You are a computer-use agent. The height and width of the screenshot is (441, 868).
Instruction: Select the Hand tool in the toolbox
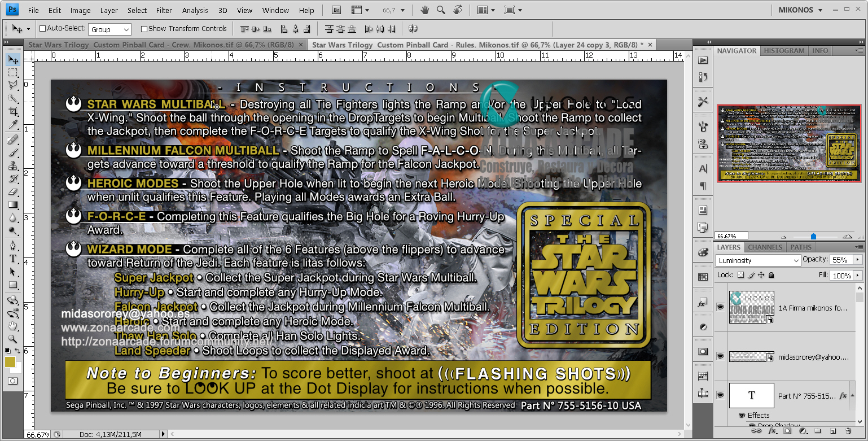(13, 326)
